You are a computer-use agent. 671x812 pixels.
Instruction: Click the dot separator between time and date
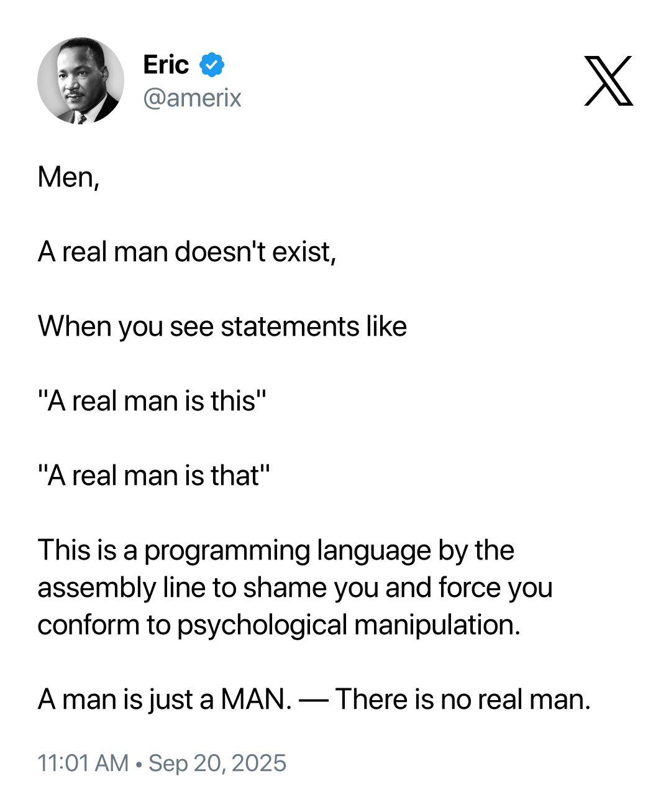[139, 763]
